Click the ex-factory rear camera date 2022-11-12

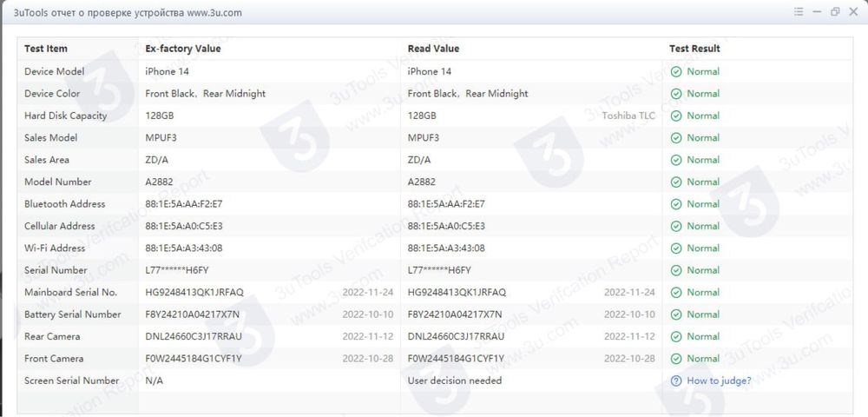click(367, 337)
